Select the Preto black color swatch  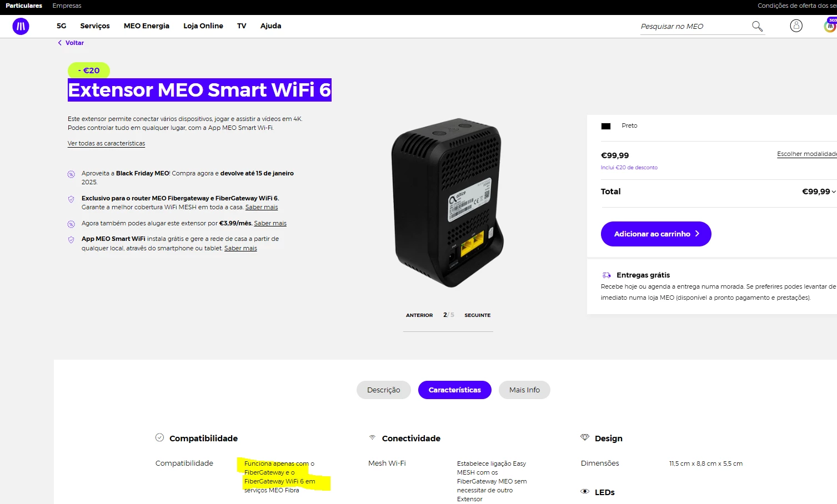606,126
